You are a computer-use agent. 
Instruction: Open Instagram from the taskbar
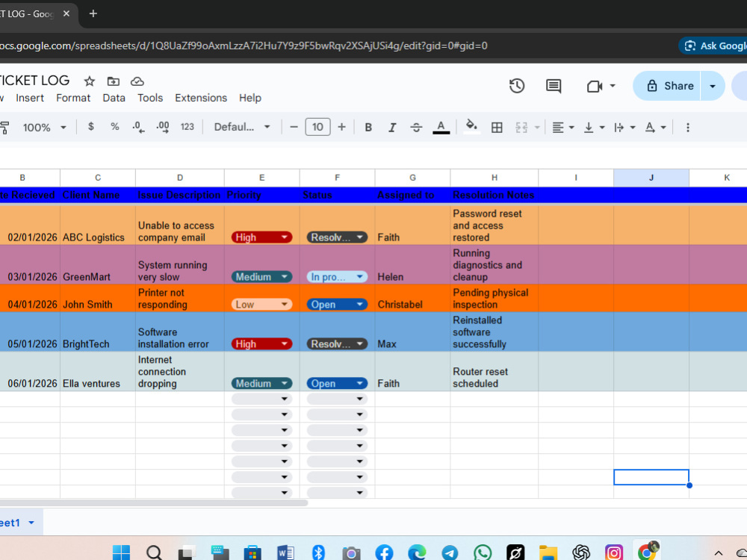[x=613, y=553]
